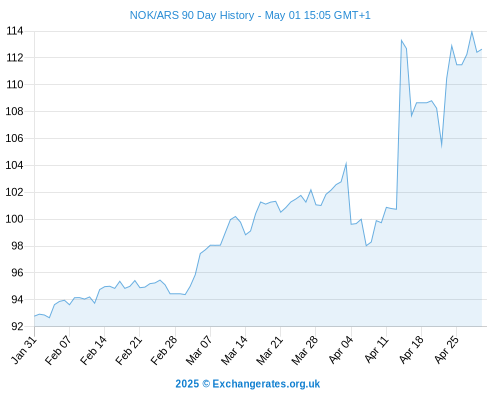Select the Apr 18 x-axis date label
495x400 pixels.
click(x=412, y=349)
